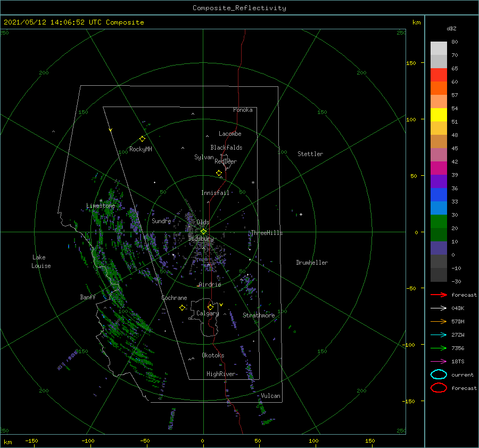Click the km unit label at bottom left
479x448 pixels.
[x=8, y=442]
